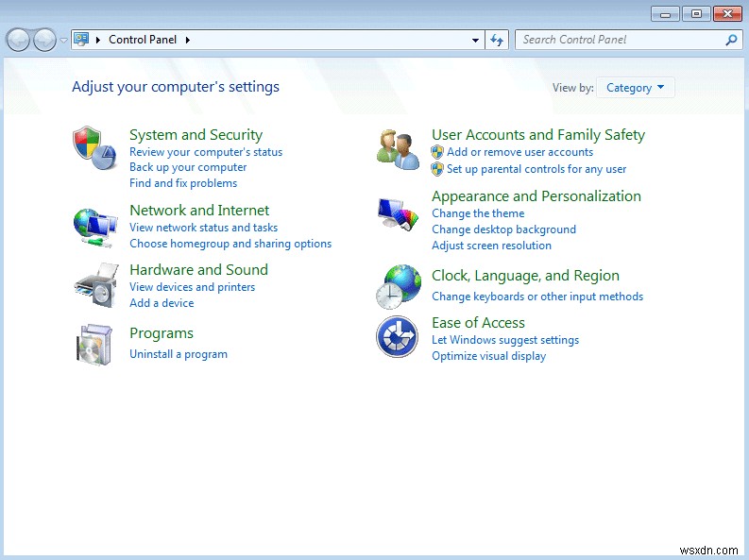Open the Programs category heading
Viewport: 749px width, 560px height.
162,333
